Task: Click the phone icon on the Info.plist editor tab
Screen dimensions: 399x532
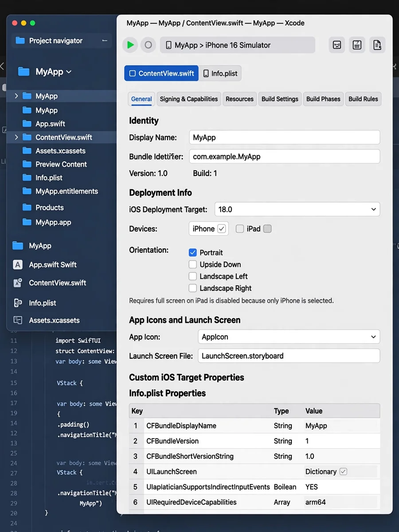Action: coord(206,74)
